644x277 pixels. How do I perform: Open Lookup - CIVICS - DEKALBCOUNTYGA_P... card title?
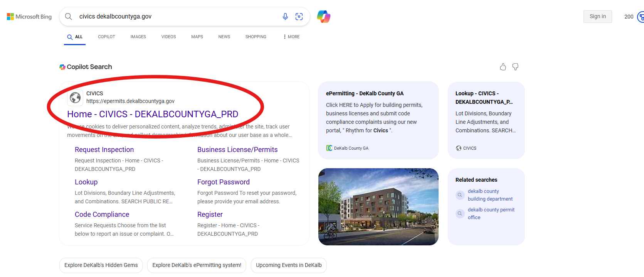[484, 98]
